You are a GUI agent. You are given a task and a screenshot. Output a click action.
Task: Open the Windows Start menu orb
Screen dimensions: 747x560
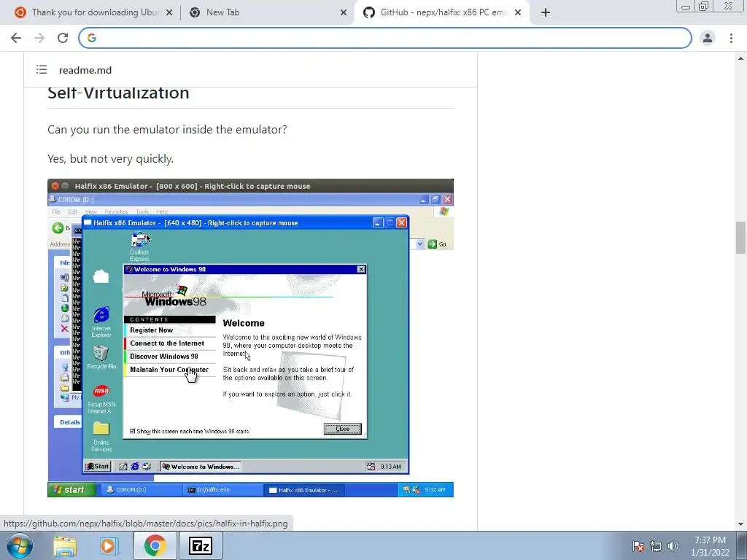pyautogui.click(x=20, y=545)
